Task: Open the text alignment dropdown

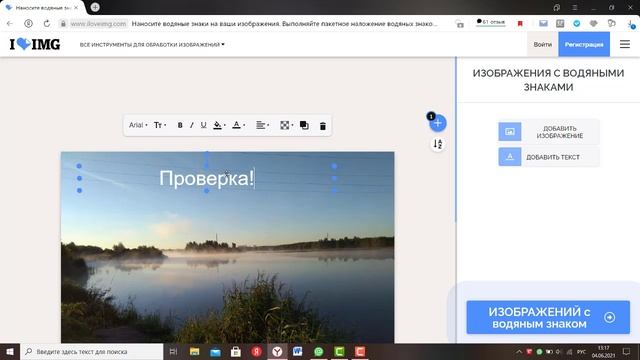Action: point(262,125)
